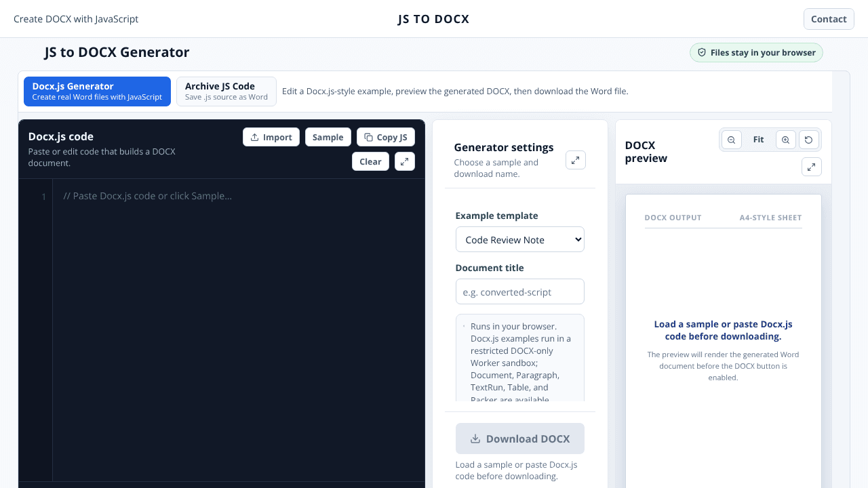868x488 pixels.
Task: Clear the code editor
Action: click(x=370, y=161)
